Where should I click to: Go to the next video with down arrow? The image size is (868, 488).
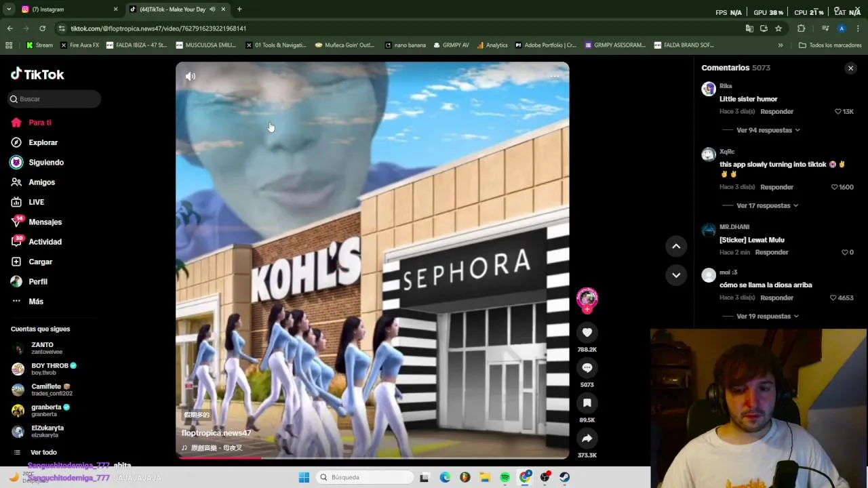click(676, 275)
